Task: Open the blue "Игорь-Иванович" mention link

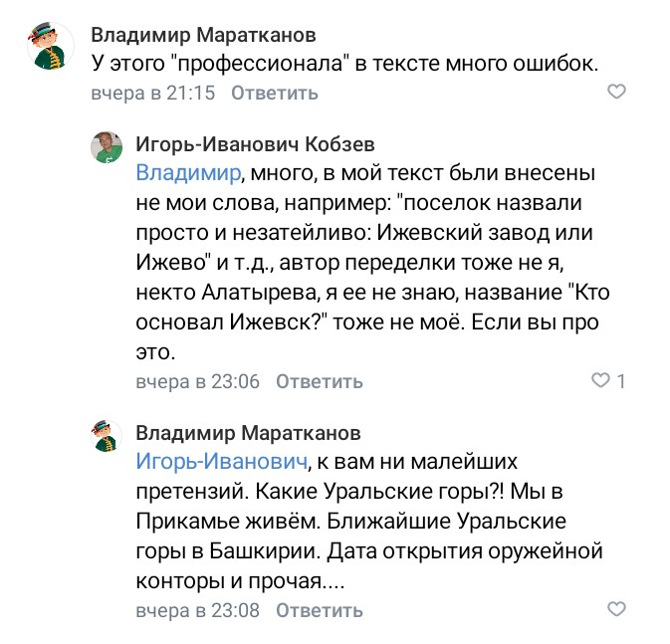Action: pos(219,462)
